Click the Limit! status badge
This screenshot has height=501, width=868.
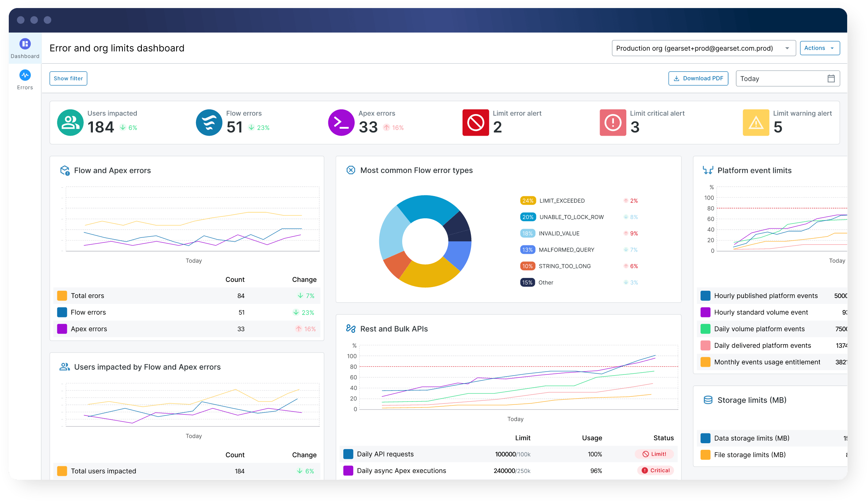click(x=654, y=454)
